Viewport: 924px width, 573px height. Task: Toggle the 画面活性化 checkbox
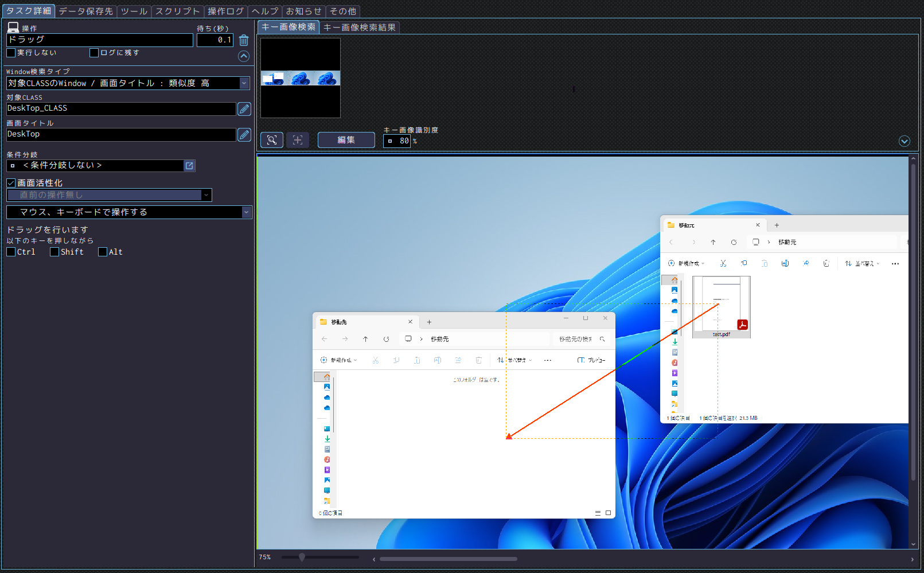[11, 183]
